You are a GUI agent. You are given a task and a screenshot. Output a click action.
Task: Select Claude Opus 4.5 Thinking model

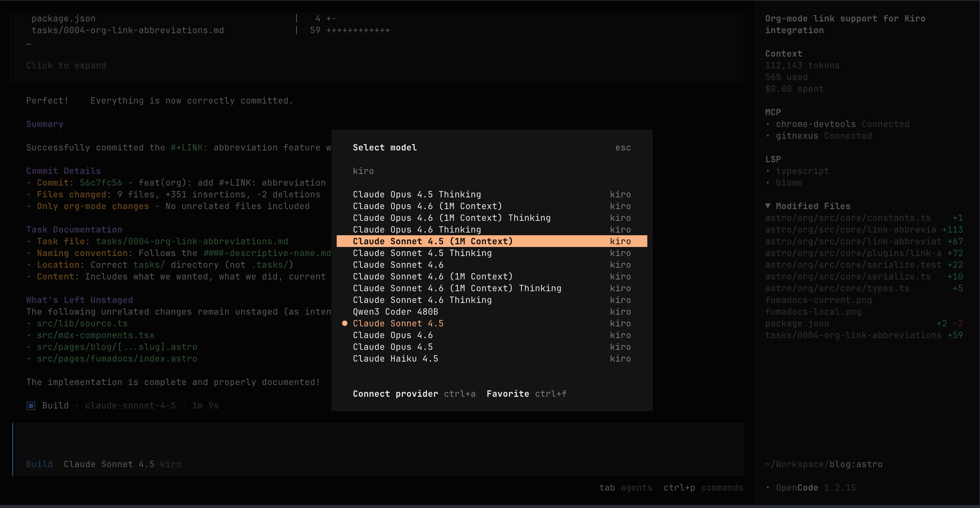(x=417, y=194)
